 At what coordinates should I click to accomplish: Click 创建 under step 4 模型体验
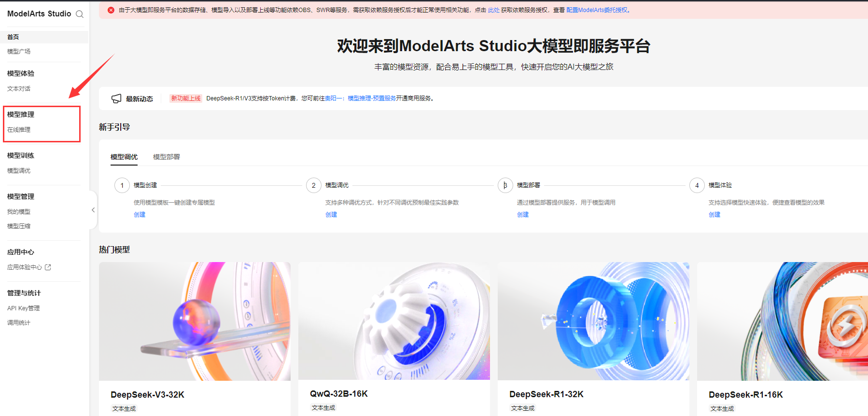click(714, 215)
